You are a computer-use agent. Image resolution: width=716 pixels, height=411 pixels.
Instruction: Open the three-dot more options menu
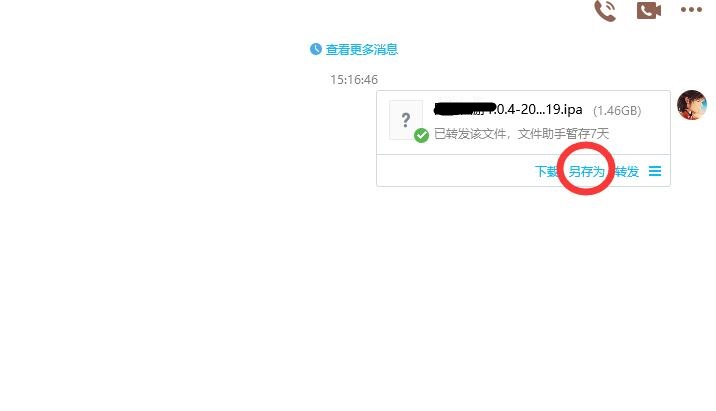691,10
